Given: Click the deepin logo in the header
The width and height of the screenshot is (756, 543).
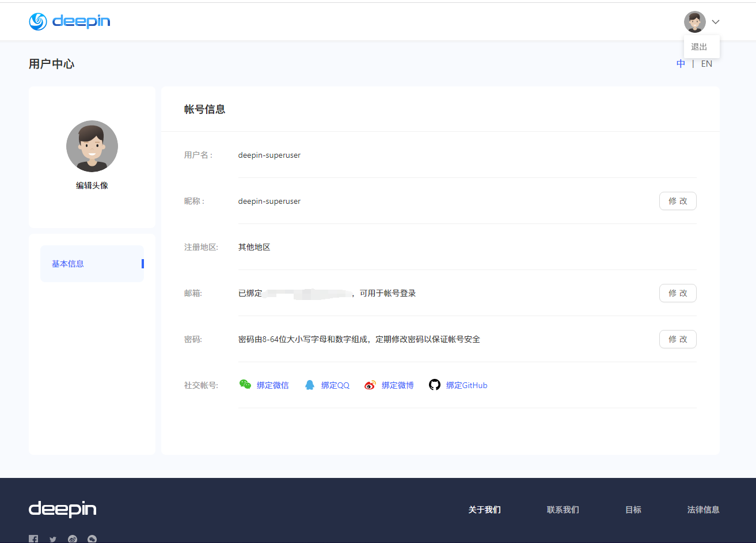Looking at the screenshot, I should coord(69,21).
